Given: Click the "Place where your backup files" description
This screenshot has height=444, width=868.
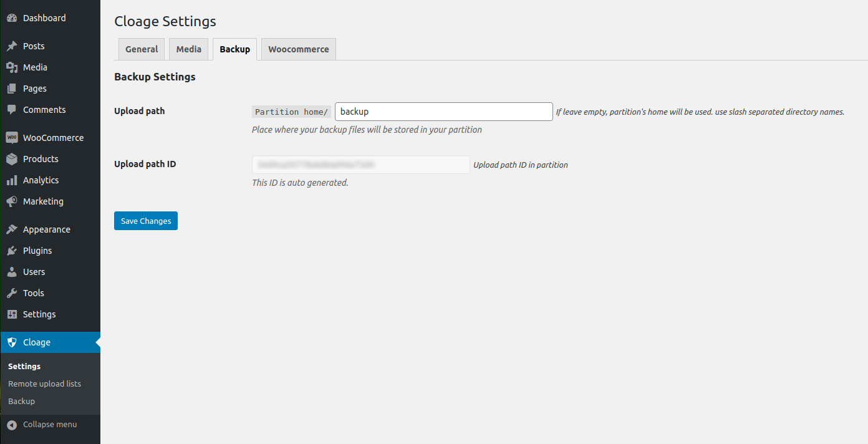Looking at the screenshot, I should [367, 130].
